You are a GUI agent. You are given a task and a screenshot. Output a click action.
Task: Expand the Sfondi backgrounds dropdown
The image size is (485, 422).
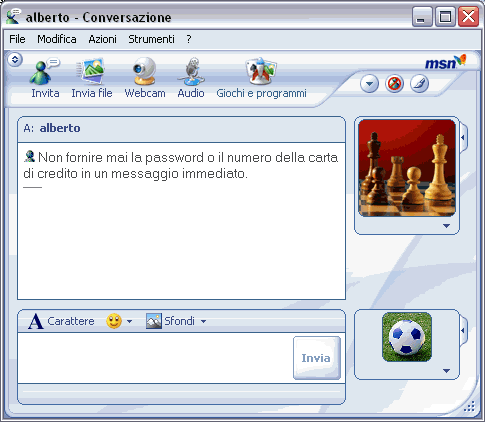tap(203, 321)
